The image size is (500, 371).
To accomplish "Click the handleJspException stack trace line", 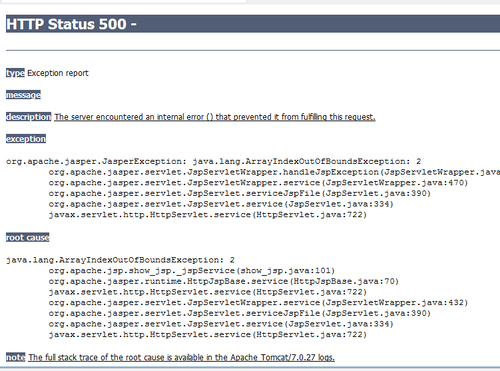I will (274, 172).
